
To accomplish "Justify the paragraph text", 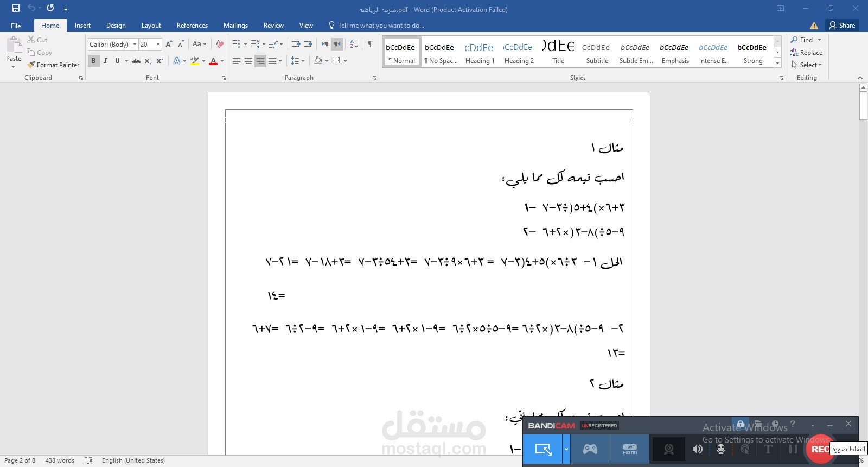I will (272, 61).
